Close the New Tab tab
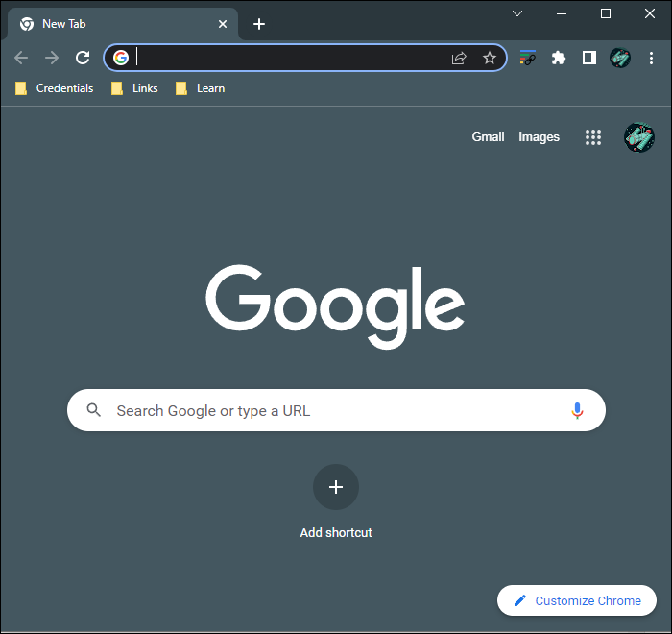This screenshot has height=634, width=672. (x=223, y=24)
